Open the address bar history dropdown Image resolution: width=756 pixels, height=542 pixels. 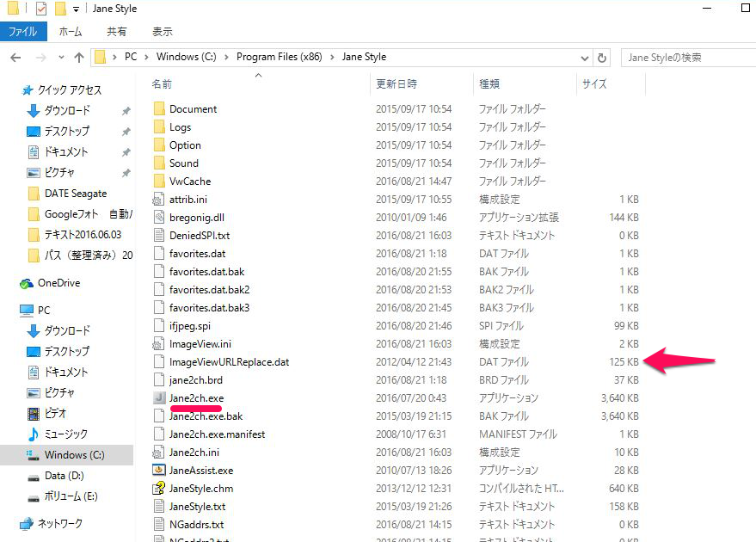point(585,59)
